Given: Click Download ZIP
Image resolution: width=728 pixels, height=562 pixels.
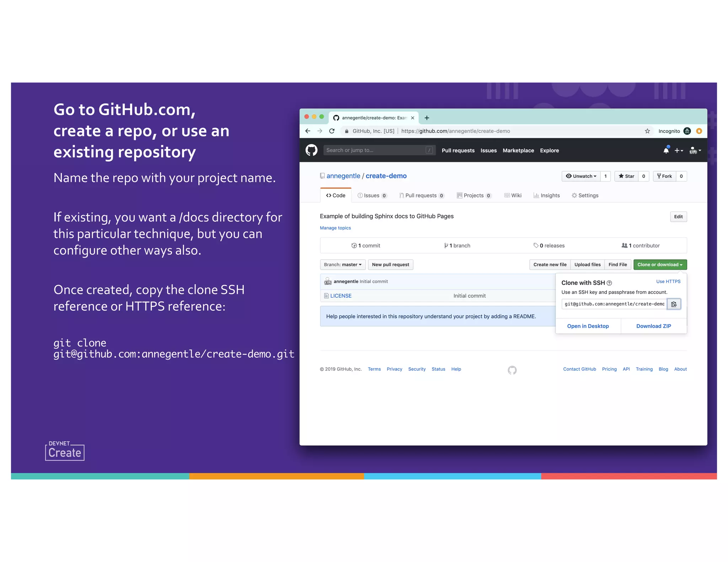Looking at the screenshot, I should pyautogui.click(x=654, y=326).
